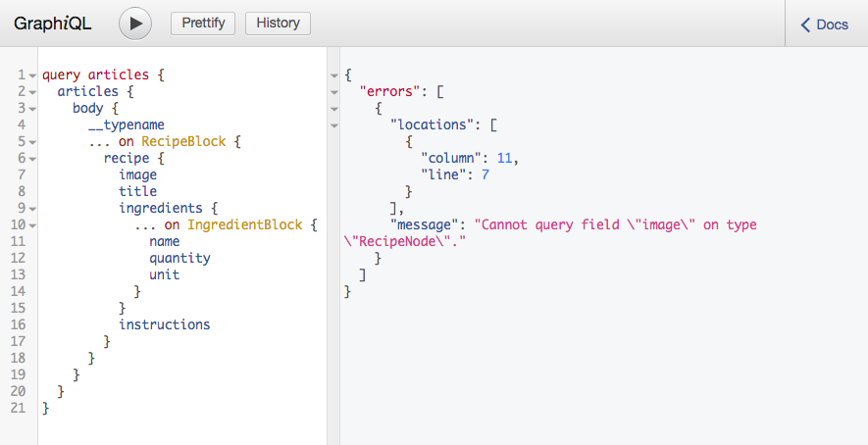Click the GraphiQL title logo
The height and width of the screenshot is (445, 868).
(53, 24)
